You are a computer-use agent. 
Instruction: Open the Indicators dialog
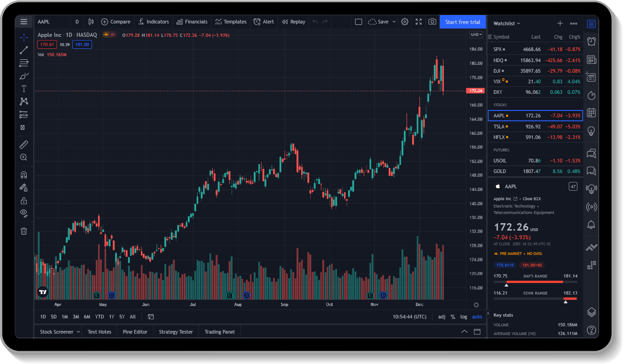point(153,22)
